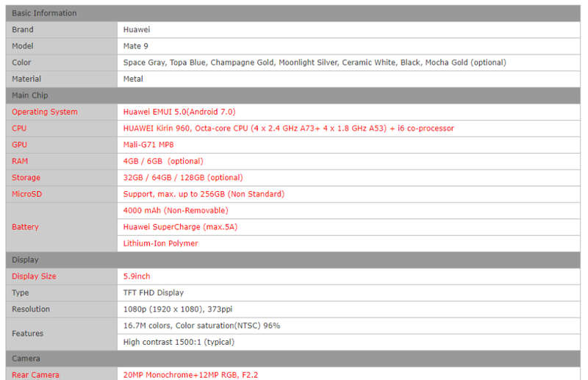This screenshot has width=588, height=380.
Task: Select the GPU label cell
Action: [x=62, y=145]
